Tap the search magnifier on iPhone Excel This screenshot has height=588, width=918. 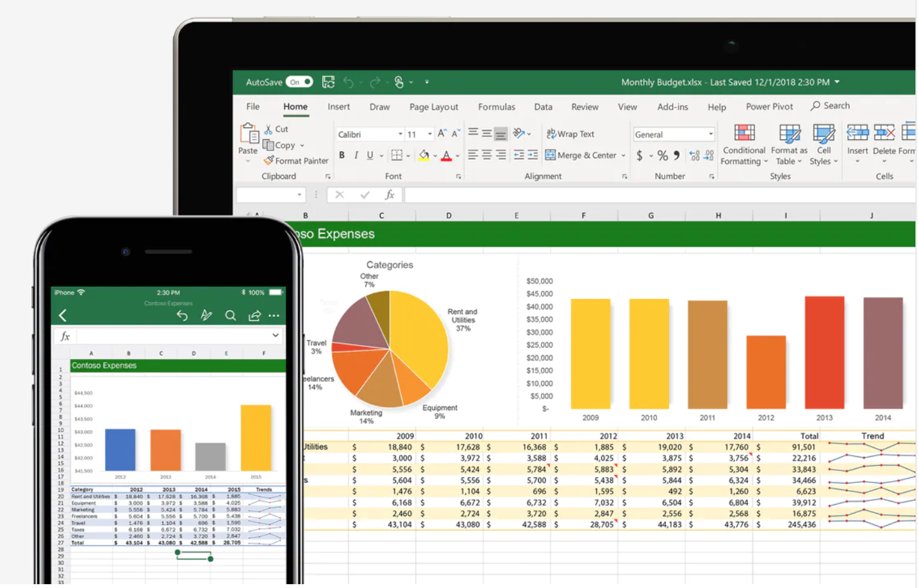[230, 316]
